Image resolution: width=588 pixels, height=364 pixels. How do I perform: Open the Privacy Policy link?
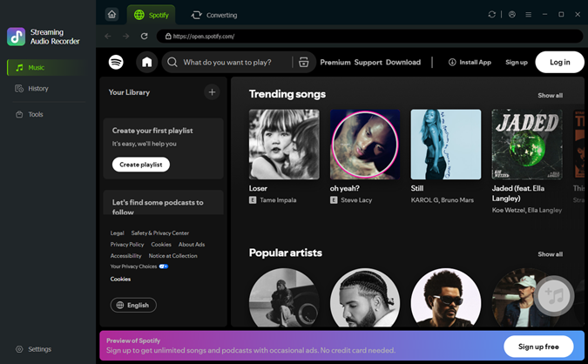click(127, 245)
